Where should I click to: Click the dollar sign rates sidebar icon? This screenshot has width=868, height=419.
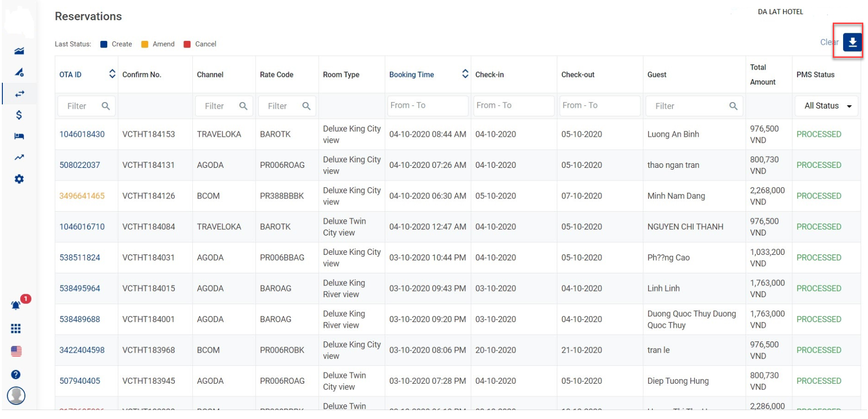pos(19,115)
